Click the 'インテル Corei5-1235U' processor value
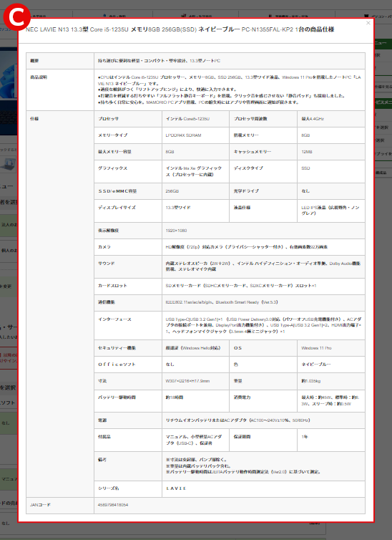 [x=187, y=119]
